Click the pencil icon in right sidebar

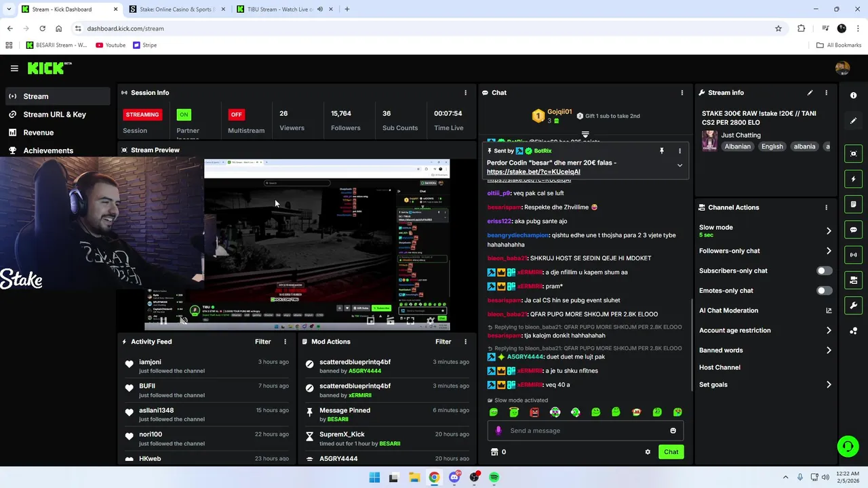click(854, 121)
